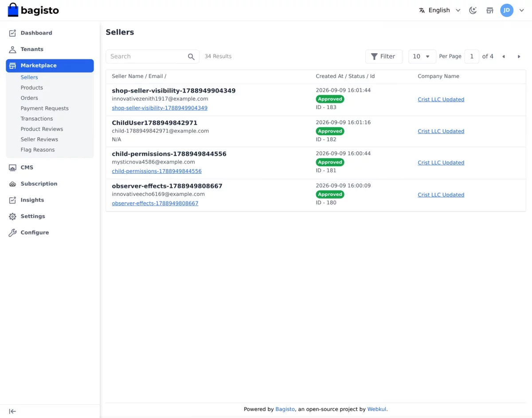Open the 10 per page dropdown

(422, 56)
